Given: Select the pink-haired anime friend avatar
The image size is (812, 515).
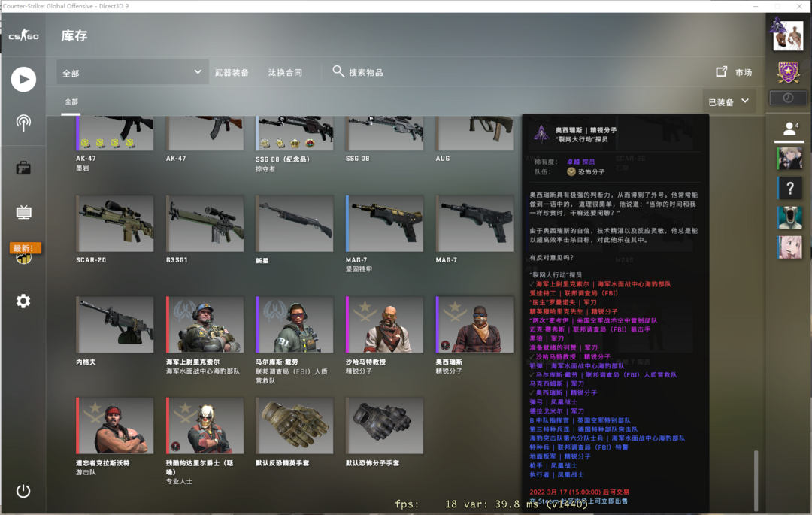Looking at the screenshot, I should [789, 247].
